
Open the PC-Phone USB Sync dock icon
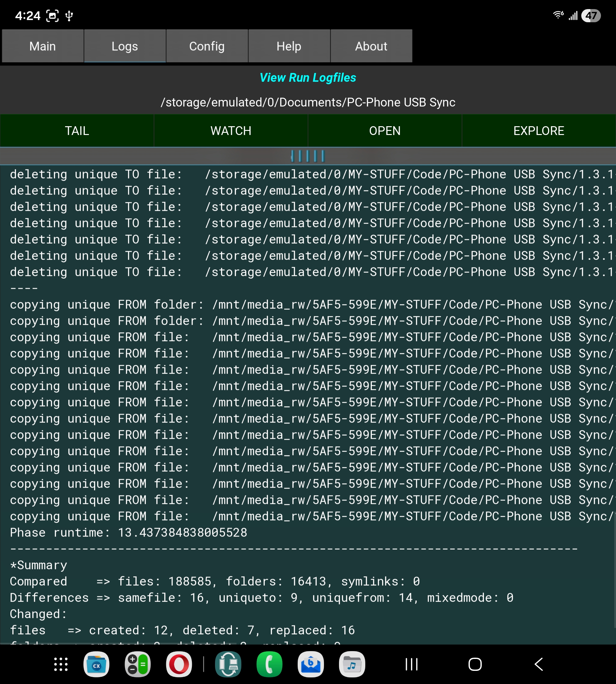(228, 664)
